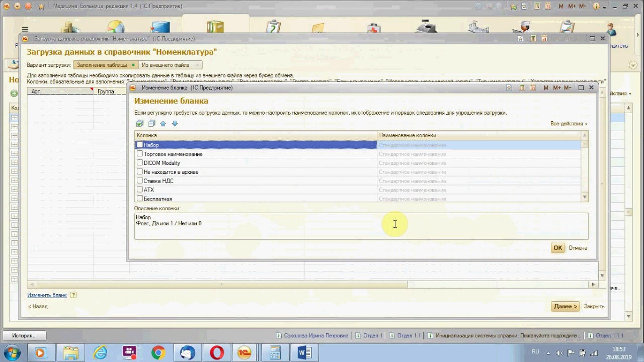
Task: Click Закрыть in data loading window
Action: (594, 306)
